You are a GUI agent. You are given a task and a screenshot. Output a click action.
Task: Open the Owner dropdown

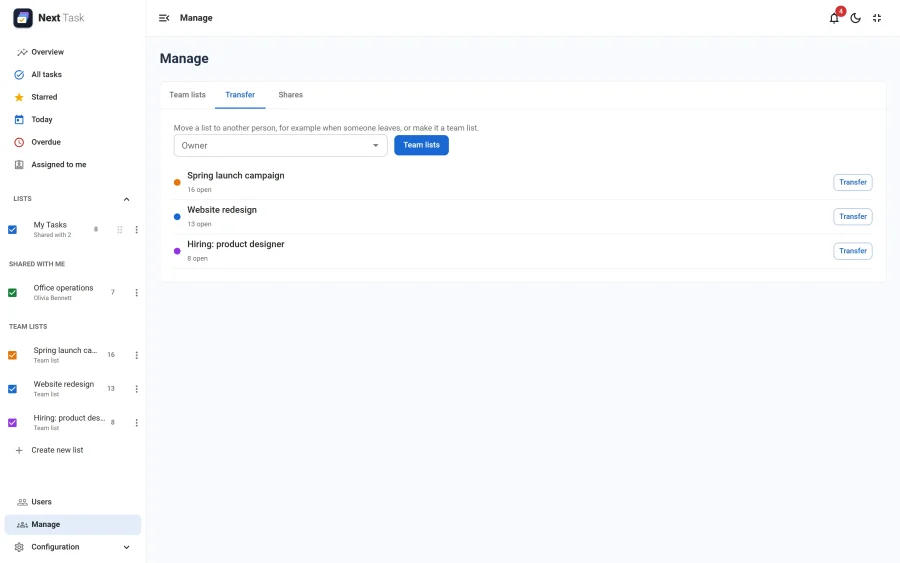[x=280, y=146]
